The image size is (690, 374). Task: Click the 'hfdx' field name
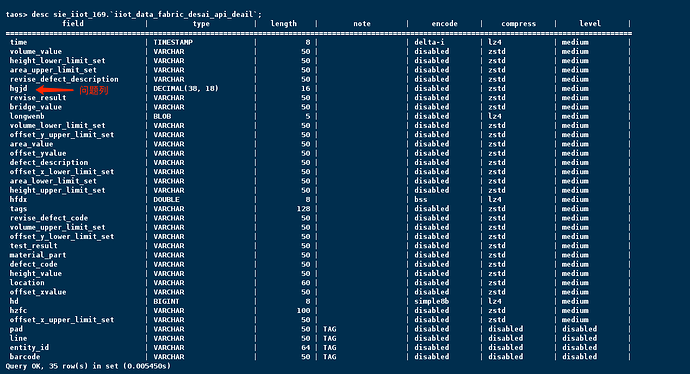tap(18, 199)
